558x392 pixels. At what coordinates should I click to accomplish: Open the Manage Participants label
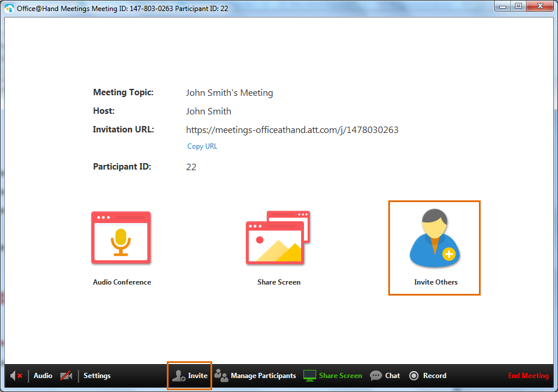263,376
